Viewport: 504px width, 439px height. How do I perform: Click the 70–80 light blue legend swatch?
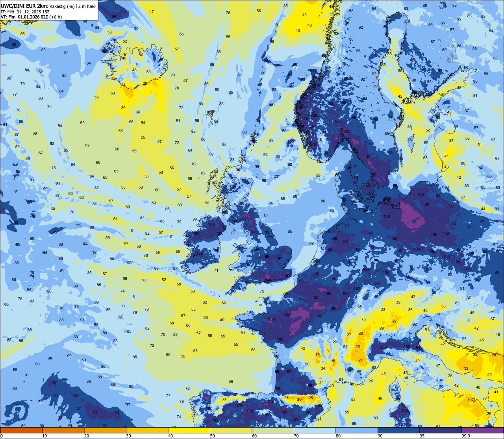[315, 430]
